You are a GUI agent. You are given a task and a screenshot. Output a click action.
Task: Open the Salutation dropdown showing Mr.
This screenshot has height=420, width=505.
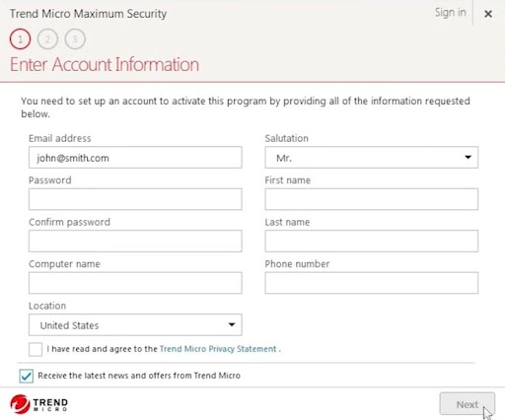coord(372,158)
